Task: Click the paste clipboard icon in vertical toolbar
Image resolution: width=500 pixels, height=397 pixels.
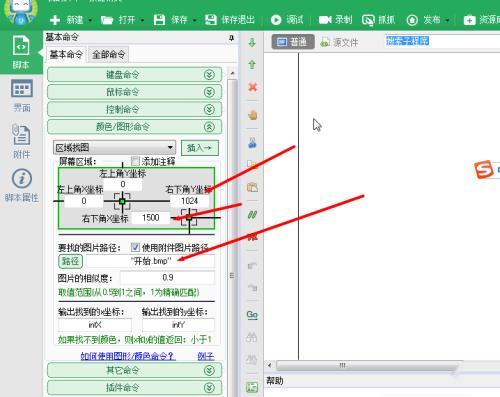Action: click(252, 187)
